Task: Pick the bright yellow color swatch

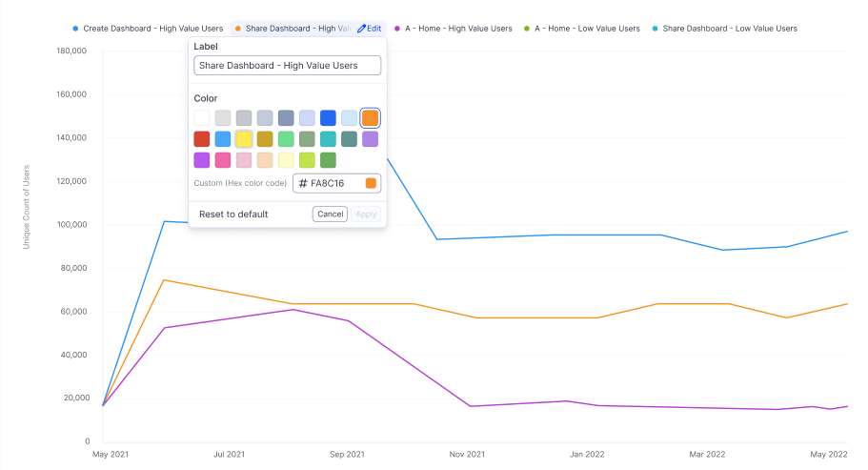Action: click(244, 139)
